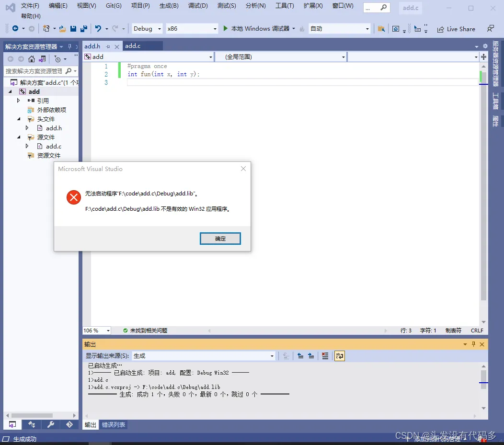
Task: Open the 调试(D) menu
Action: coord(198,5)
